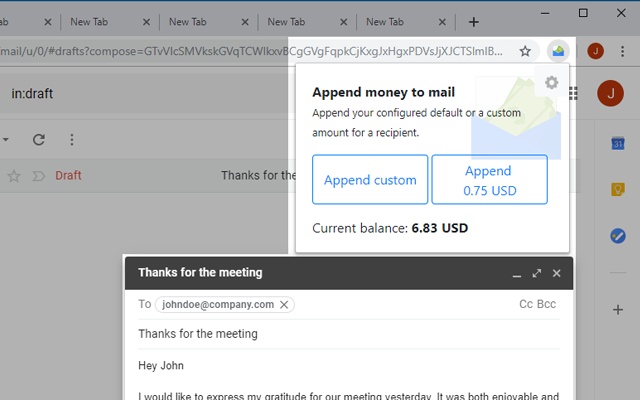Click the plus icon to get add-ons
Screen dimensions: 640x400
618,309
